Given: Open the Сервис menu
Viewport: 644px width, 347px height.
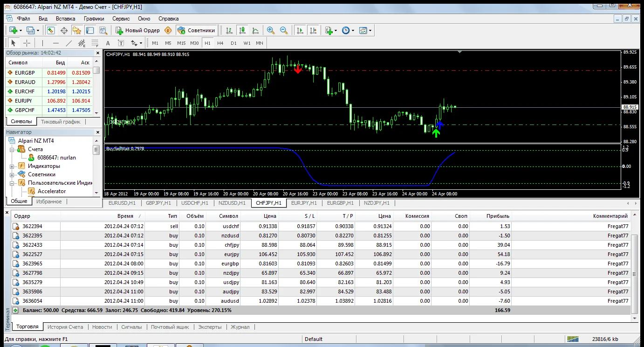Looking at the screenshot, I should click(121, 19).
